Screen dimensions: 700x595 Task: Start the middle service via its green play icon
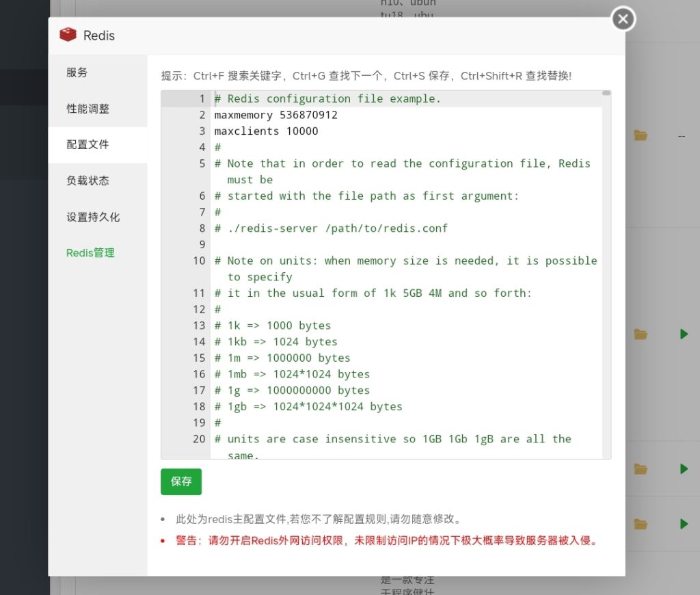[x=684, y=468]
